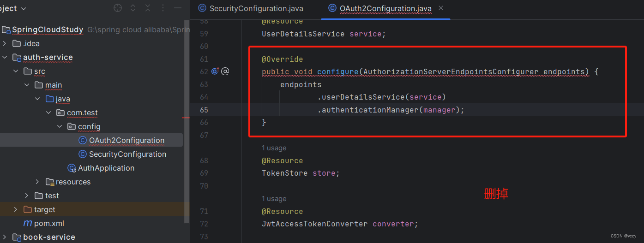The height and width of the screenshot is (243, 644).
Task: Close the OAuth2Configuration.java tab
Action: click(440, 8)
